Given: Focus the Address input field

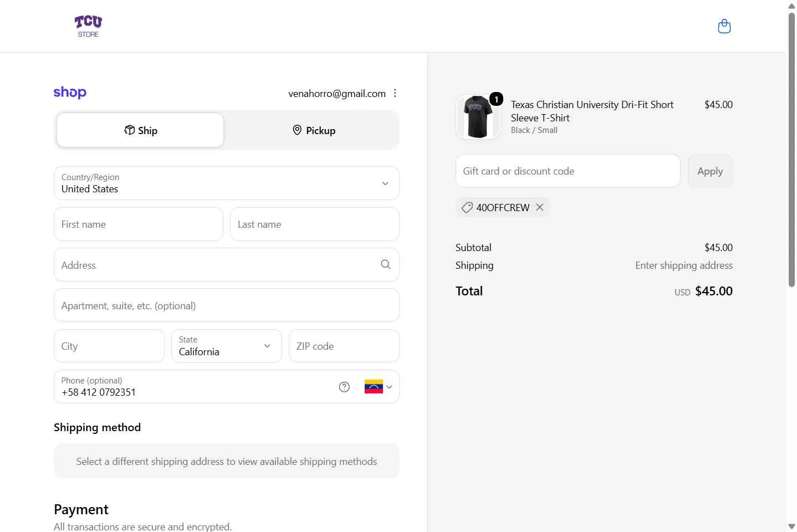Looking at the screenshot, I should (x=227, y=265).
